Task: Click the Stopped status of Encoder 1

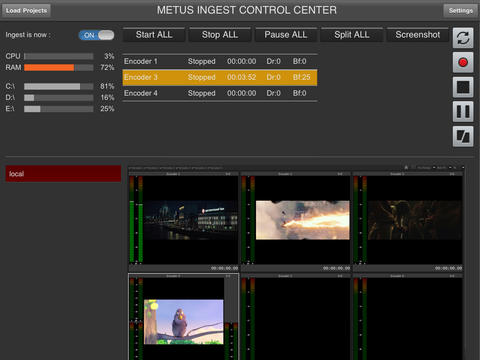Action: pyautogui.click(x=202, y=61)
